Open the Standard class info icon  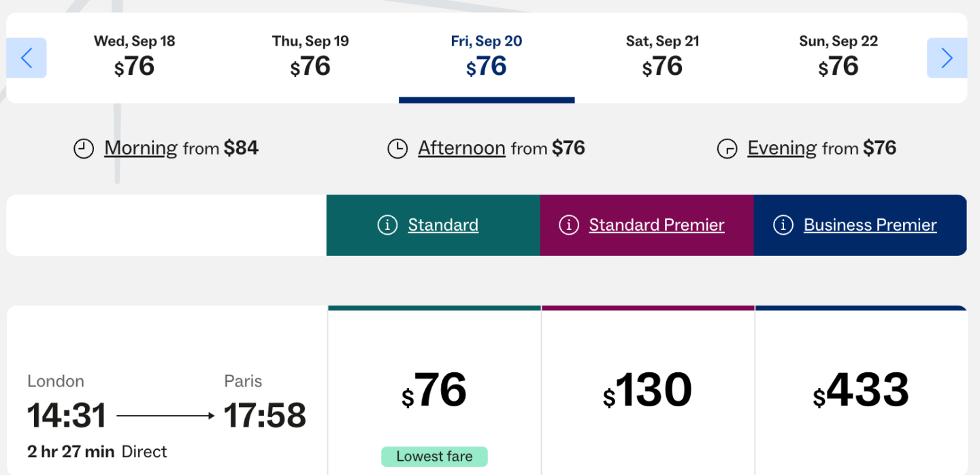[x=387, y=225]
